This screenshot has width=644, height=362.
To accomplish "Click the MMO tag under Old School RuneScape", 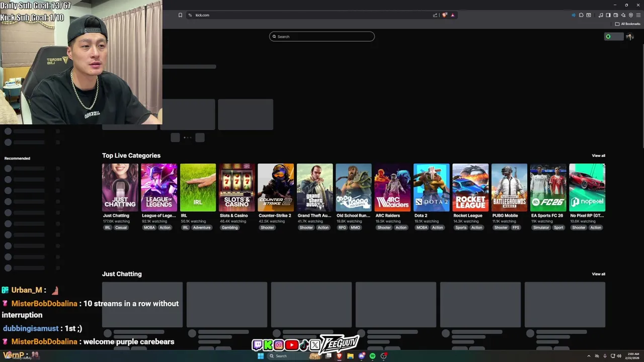I will [x=355, y=228].
